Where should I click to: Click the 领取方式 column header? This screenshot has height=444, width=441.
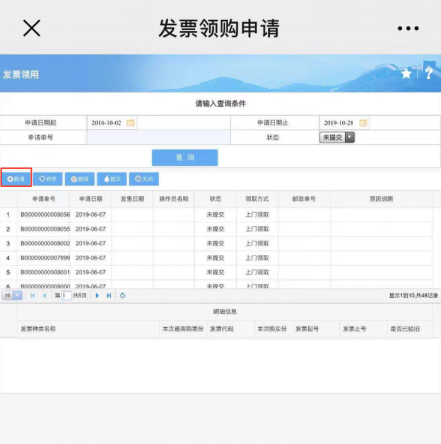[x=257, y=199]
